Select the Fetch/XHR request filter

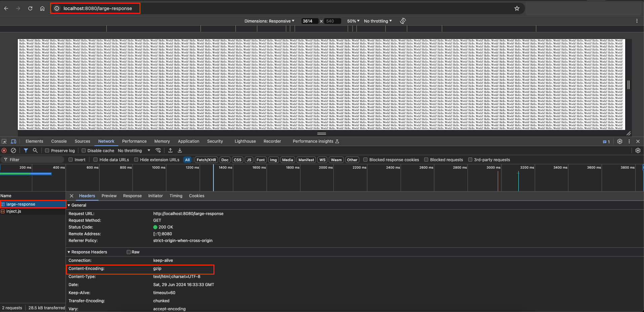(206, 160)
